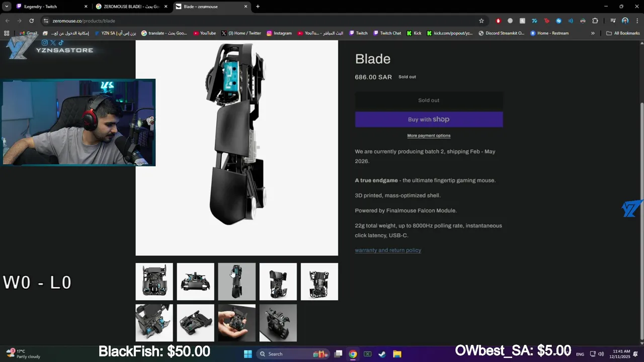Click the Sold out button
The height and width of the screenshot is (362, 644).
(x=429, y=100)
